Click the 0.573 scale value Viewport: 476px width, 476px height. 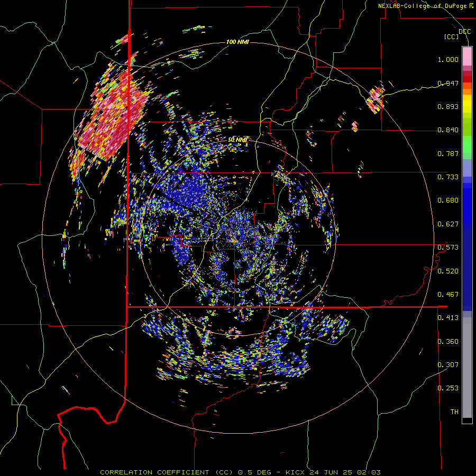click(x=448, y=248)
